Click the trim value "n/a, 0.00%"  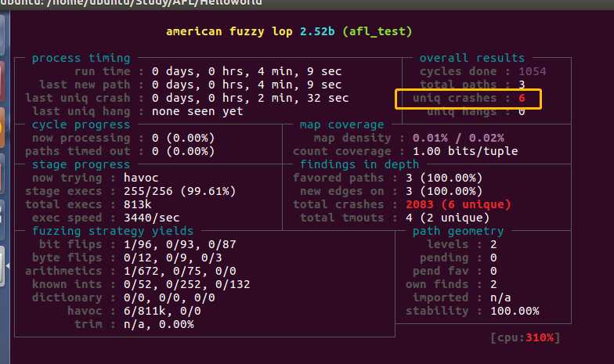pyautogui.click(x=158, y=324)
